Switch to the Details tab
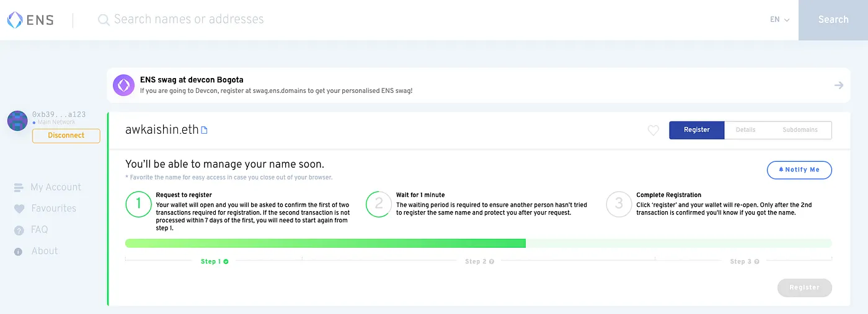The width and height of the screenshot is (868, 314). tap(746, 130)
